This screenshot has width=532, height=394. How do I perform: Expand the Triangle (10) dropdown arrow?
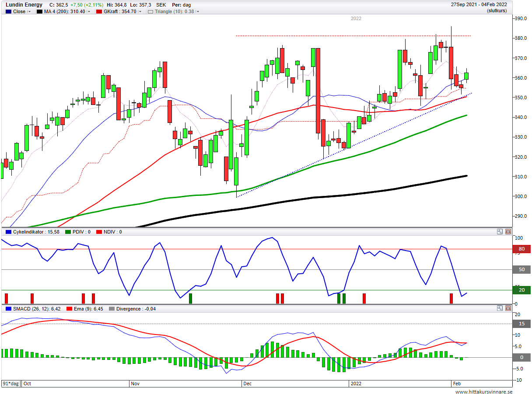197,12
